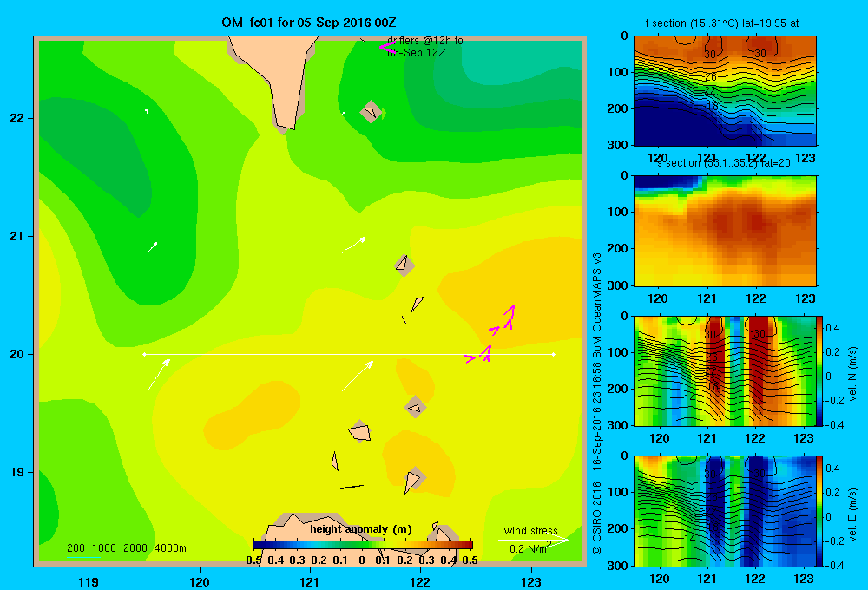The width and height of the screenshot is (868, 590).
Task: Click the 'OM_fc01 for 05-Sep-2016 00Z' title
Action: point(309,23)
